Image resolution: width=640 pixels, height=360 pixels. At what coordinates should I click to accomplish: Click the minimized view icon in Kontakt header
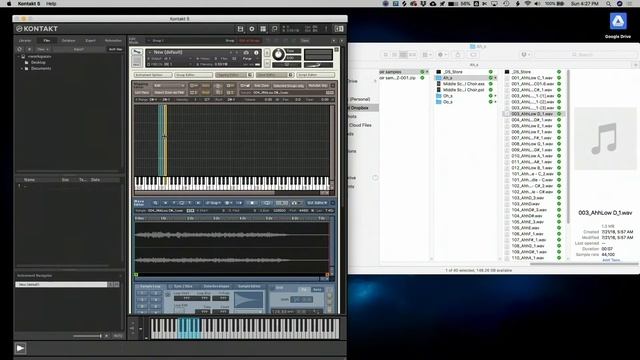tap(275, 29)
